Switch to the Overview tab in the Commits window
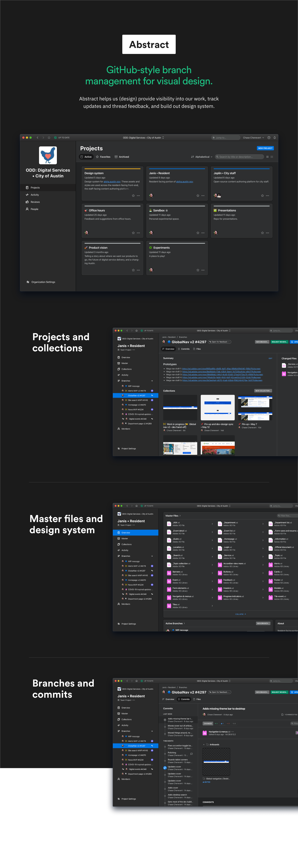 (168, 699)
